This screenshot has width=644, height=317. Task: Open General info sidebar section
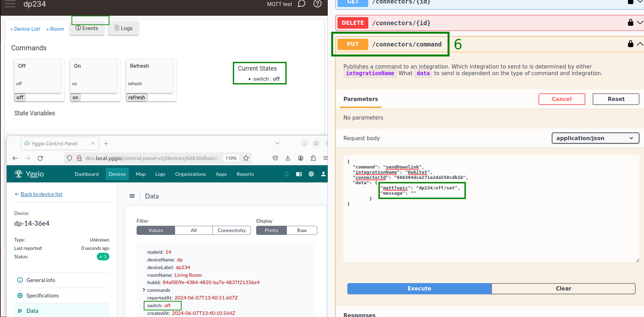click(62, 280)
